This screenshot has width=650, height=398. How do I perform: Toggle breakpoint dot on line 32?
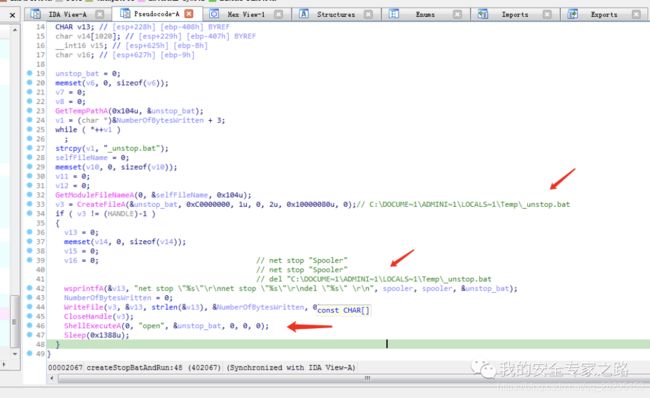30,194
